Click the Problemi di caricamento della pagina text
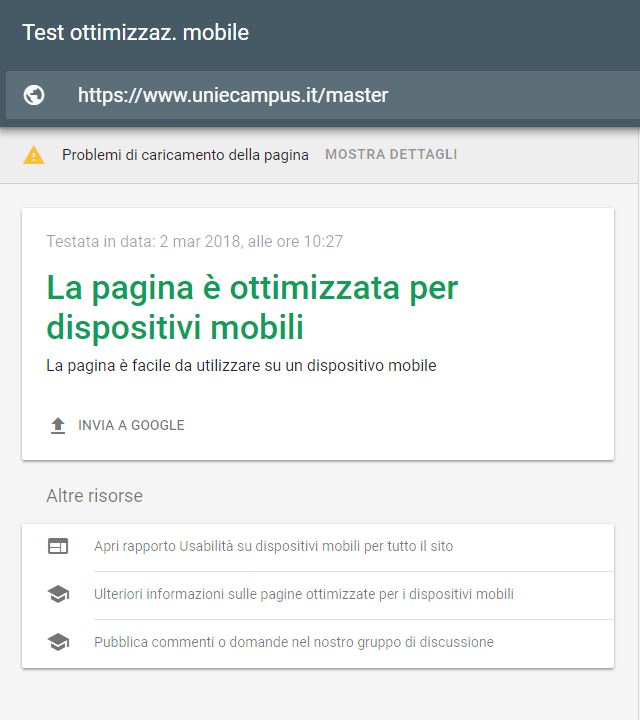This screenshot has width=640, height=720. tap(185, 155)
